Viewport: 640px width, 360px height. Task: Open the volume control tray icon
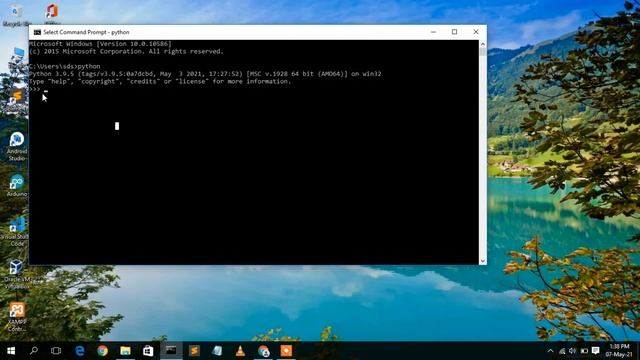[573, 351]
